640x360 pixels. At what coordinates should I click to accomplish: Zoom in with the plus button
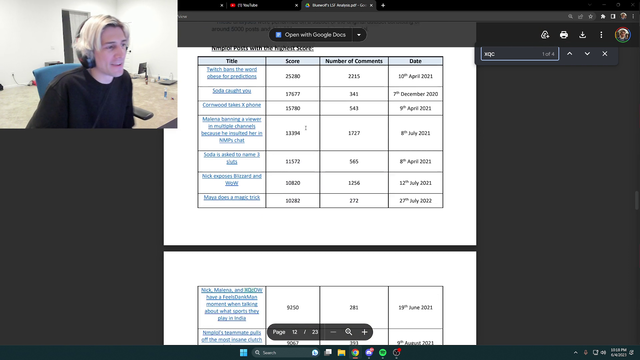pos(364,332)
